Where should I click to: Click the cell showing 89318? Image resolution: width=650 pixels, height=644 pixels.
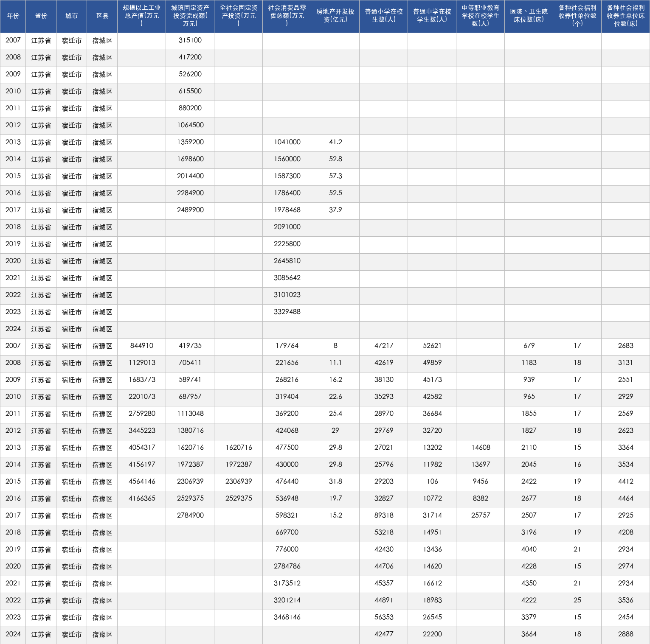pos(384,516)
